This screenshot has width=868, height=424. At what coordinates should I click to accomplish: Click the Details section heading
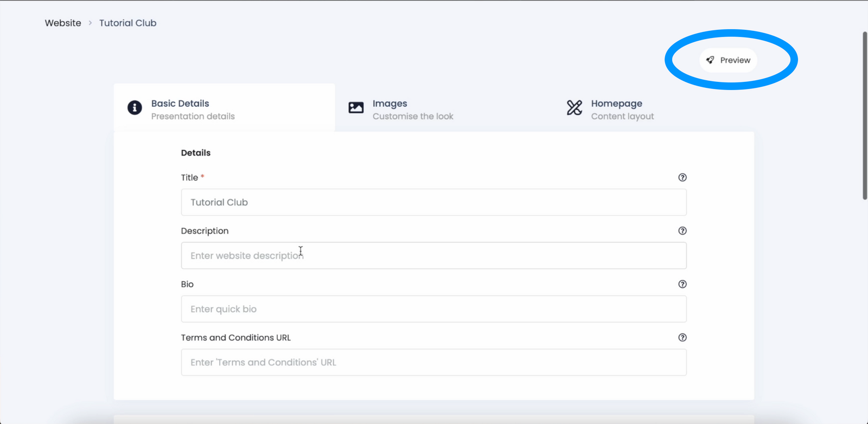[x=195, y=153]
